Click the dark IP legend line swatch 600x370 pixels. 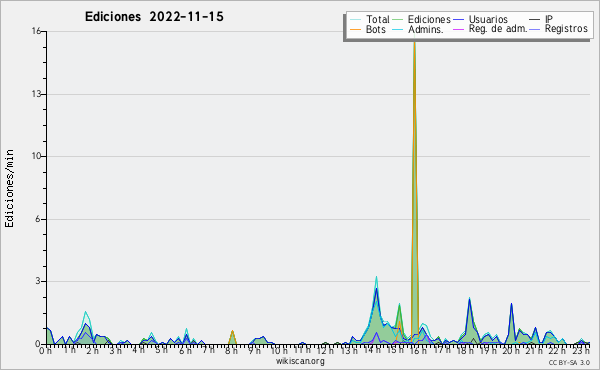(x=535, y=20)
